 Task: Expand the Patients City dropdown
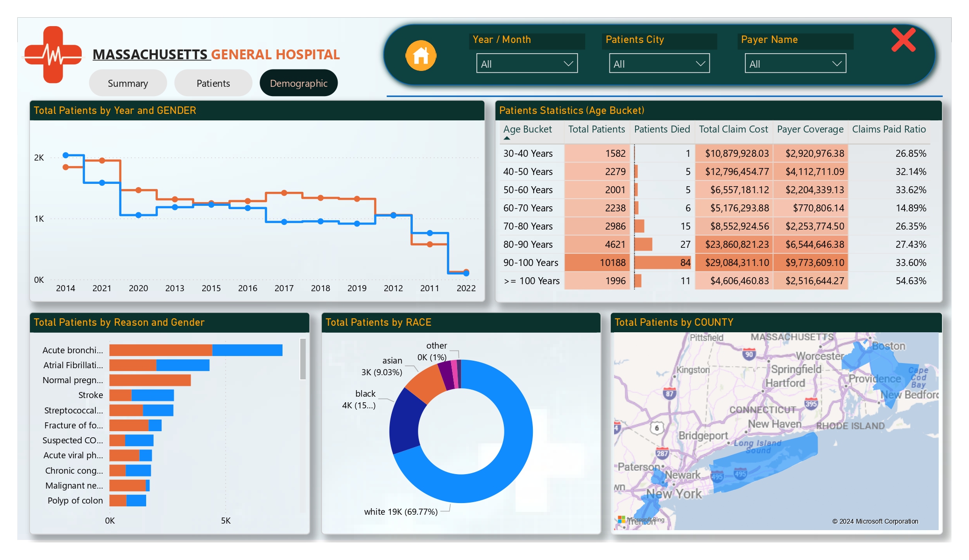pos(659,63)
